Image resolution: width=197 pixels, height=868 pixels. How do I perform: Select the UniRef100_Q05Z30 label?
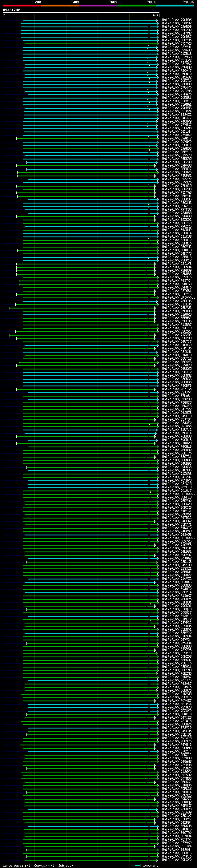(176, 81)
